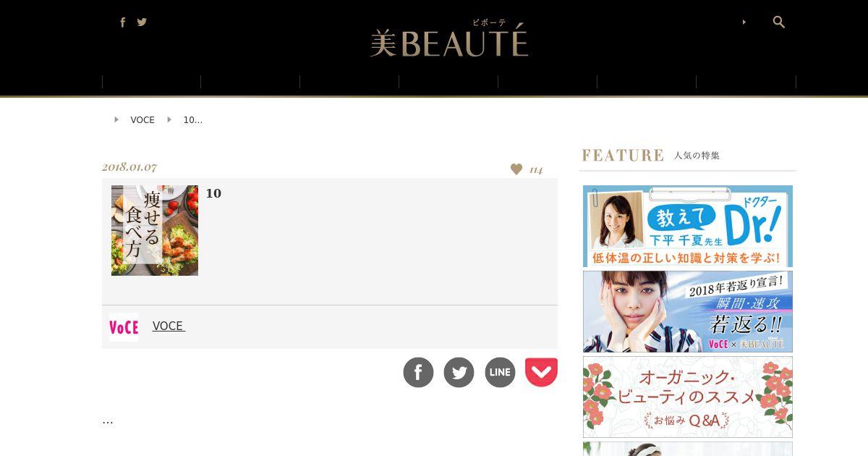Share the article on Twitter round button
This screenshot has height=456, width=868.
[459, 372]
